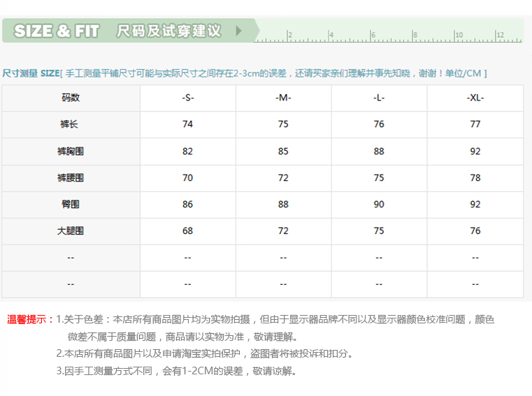Click the 大腿围 row label
Screen dimensions: 532x396
71,230
